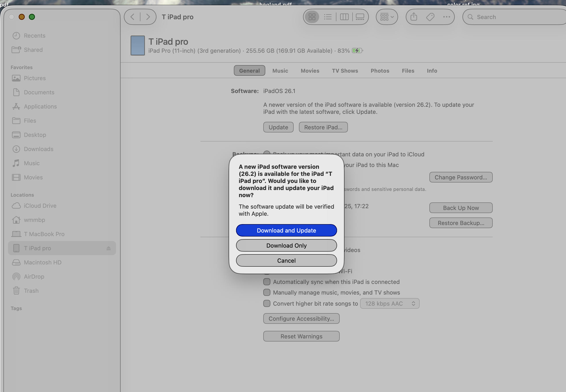566x392 pixels.
Task: Switch to the Photos tab
Action: (380, 71)
